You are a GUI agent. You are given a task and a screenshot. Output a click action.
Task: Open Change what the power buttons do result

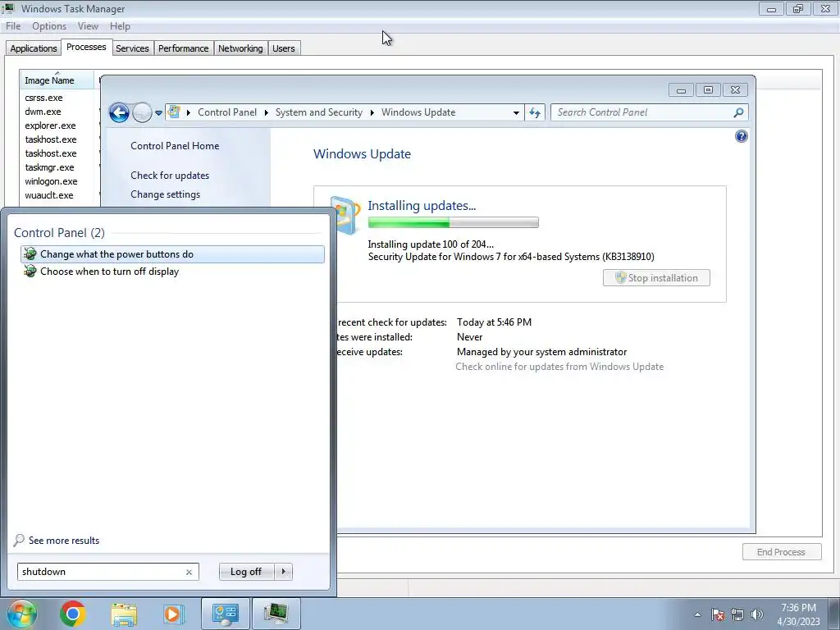tap(172, 254)
